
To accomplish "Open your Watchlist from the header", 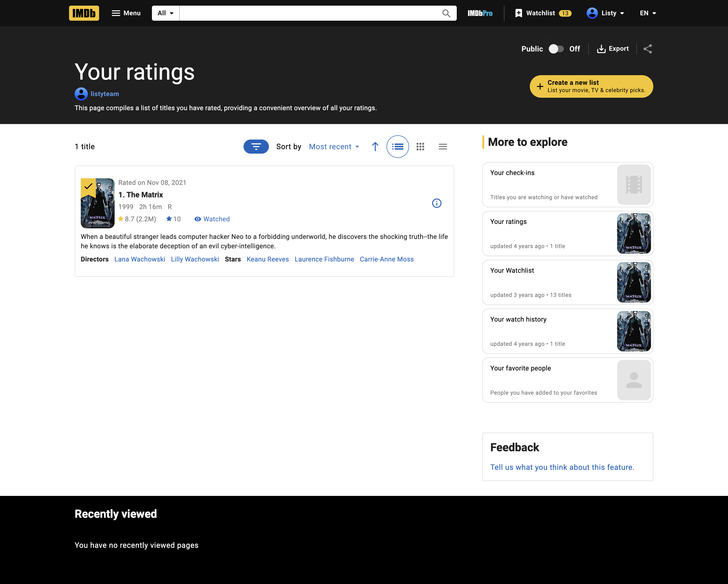I will click(540, 13).
